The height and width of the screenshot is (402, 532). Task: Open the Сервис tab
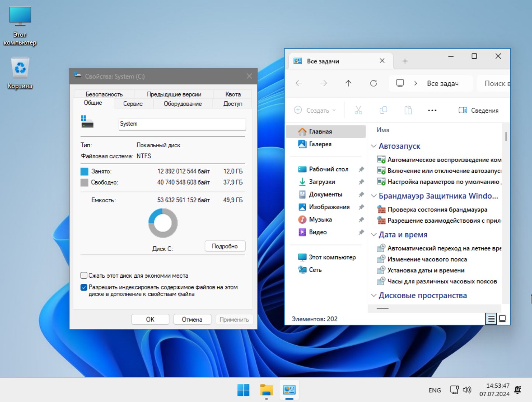tap(133, 104)
